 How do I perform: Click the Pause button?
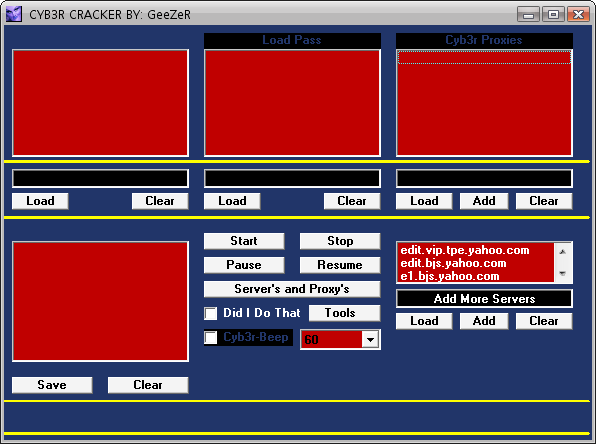tap(244, 265)
